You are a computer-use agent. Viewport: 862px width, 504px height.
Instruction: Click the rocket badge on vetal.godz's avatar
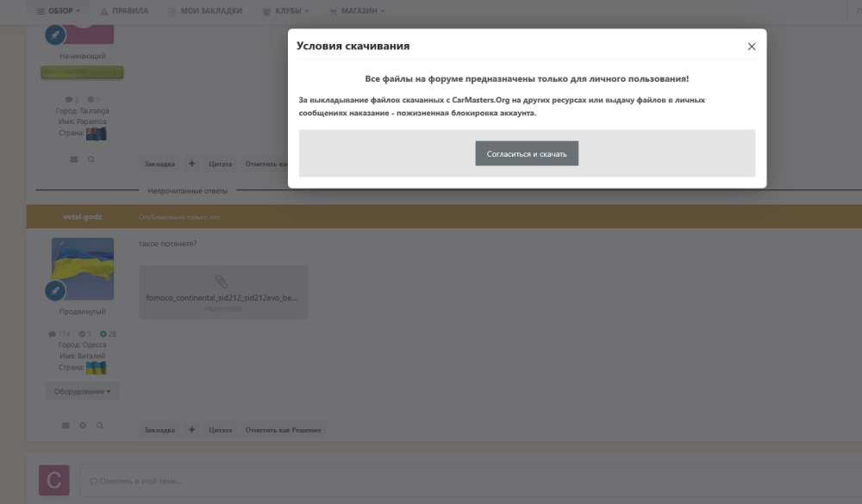55,290
